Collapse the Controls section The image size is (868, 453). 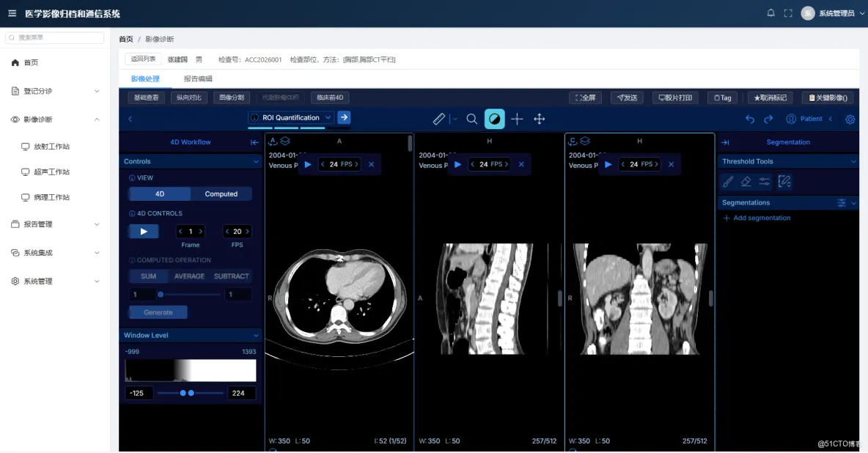(256, 162)
